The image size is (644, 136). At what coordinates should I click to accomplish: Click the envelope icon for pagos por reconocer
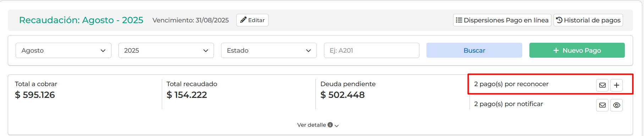(602, 85)
